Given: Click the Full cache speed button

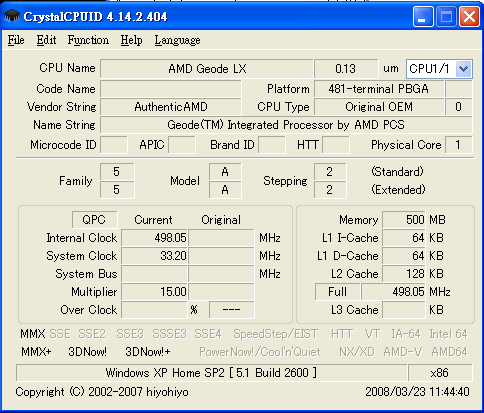Looking at the screenshot, I should 337,292.
